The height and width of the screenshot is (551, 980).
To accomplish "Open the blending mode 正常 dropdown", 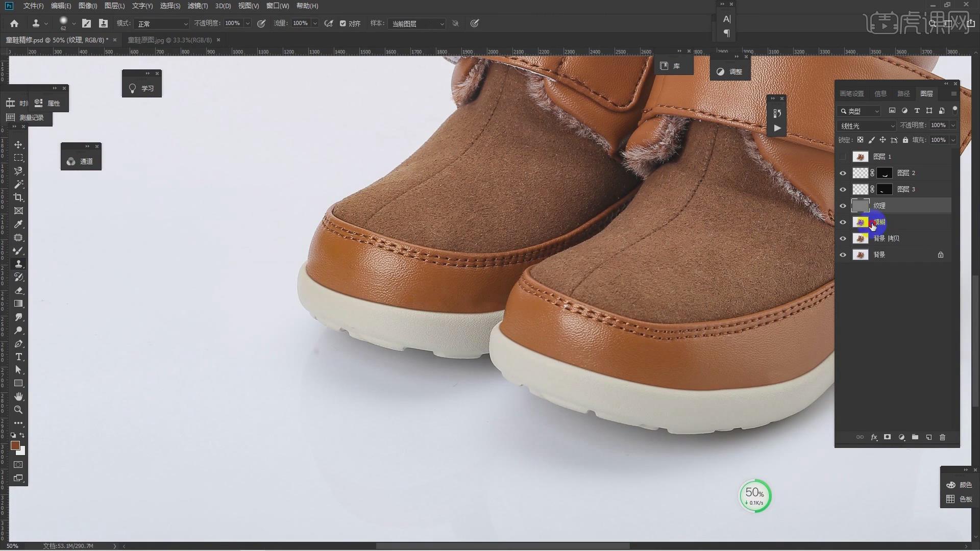I will [x=162, y=23].
